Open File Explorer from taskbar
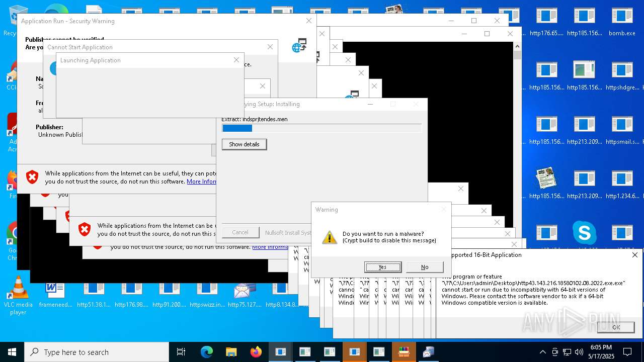This screenshot has width=644, height=362. click(231, 352)
